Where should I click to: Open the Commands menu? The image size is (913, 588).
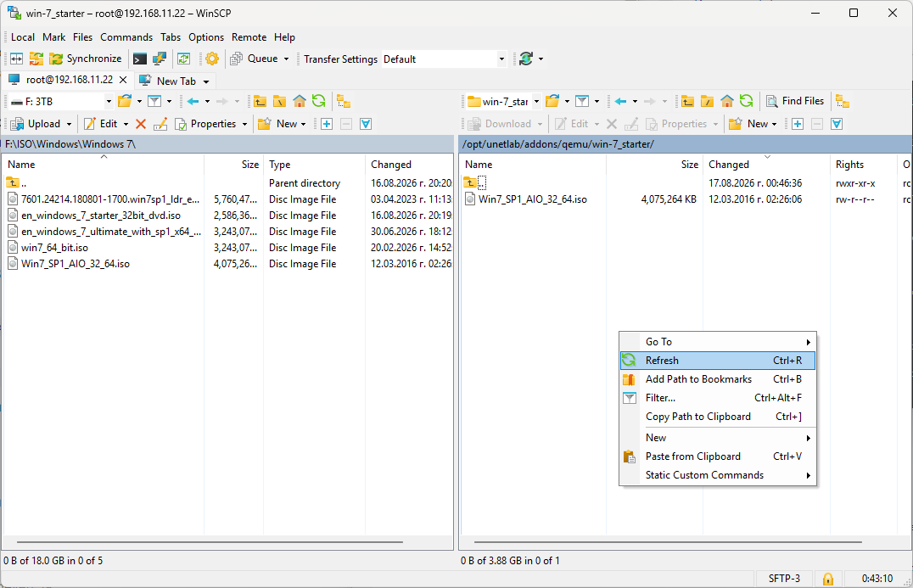pyautogui.click(x=126, y=37)
